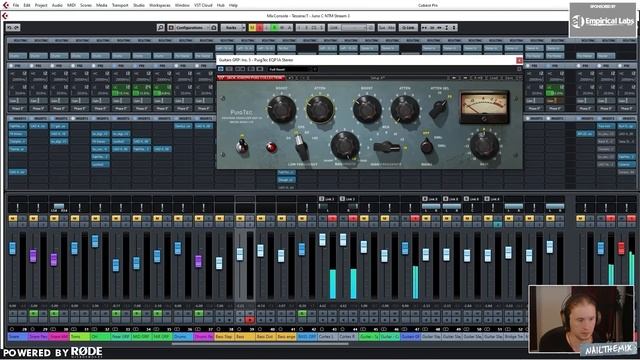
Task: Click the Link button in MixConsole toolbar
Action: pyautogui.click(x=333, y=27)
